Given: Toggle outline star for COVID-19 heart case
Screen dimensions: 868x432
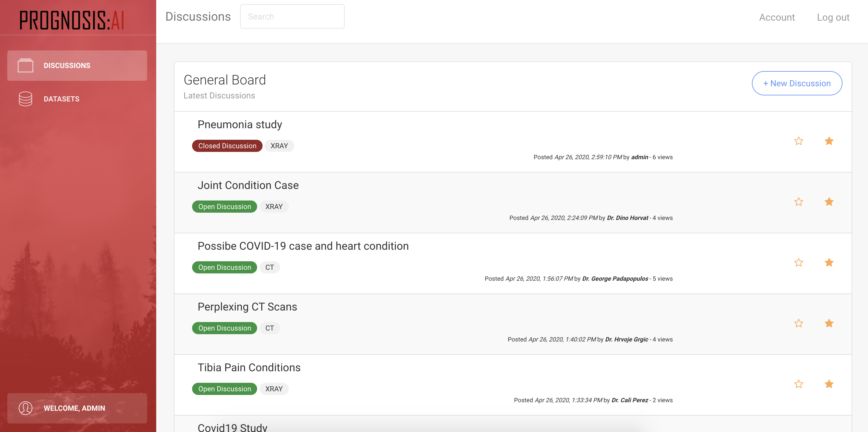Looking at the screenshot, I should point(798,262).
